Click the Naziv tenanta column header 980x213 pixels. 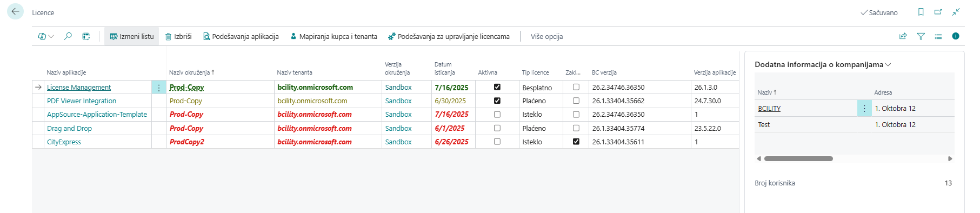pos(295,72)
